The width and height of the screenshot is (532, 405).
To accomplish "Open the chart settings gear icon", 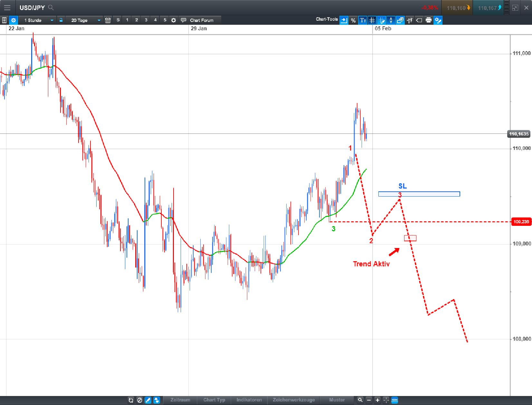I will tap(13, 20).
